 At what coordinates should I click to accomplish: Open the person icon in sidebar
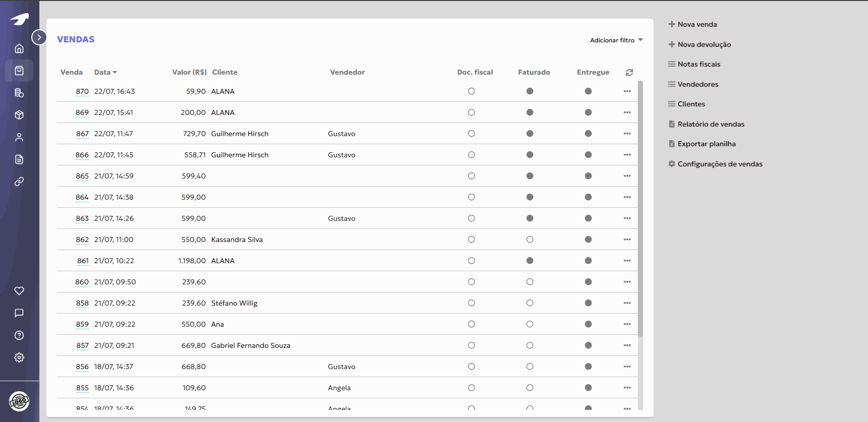tap(19, 137)
